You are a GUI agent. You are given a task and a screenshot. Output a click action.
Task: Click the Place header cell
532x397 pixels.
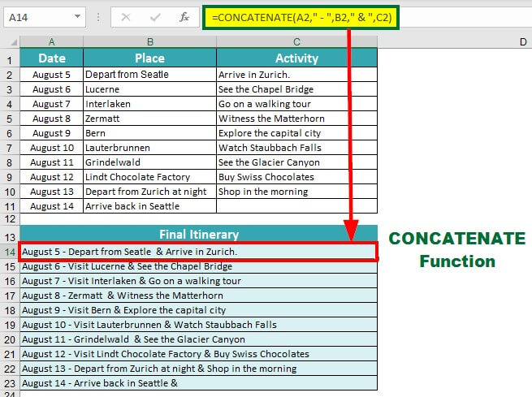coord(150,58)
